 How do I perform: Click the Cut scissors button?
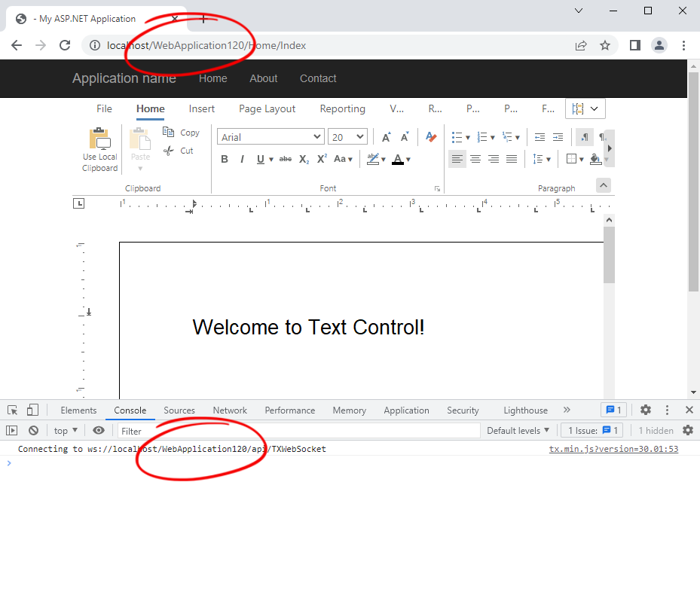[x=178, y=151]
